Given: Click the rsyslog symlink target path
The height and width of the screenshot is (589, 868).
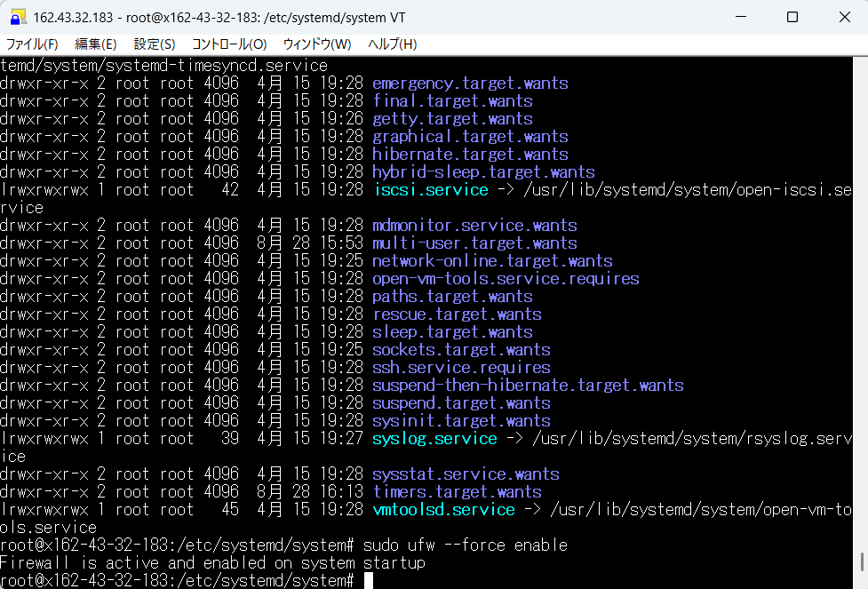Looking at the screenshot, I should tap(692, 439).
